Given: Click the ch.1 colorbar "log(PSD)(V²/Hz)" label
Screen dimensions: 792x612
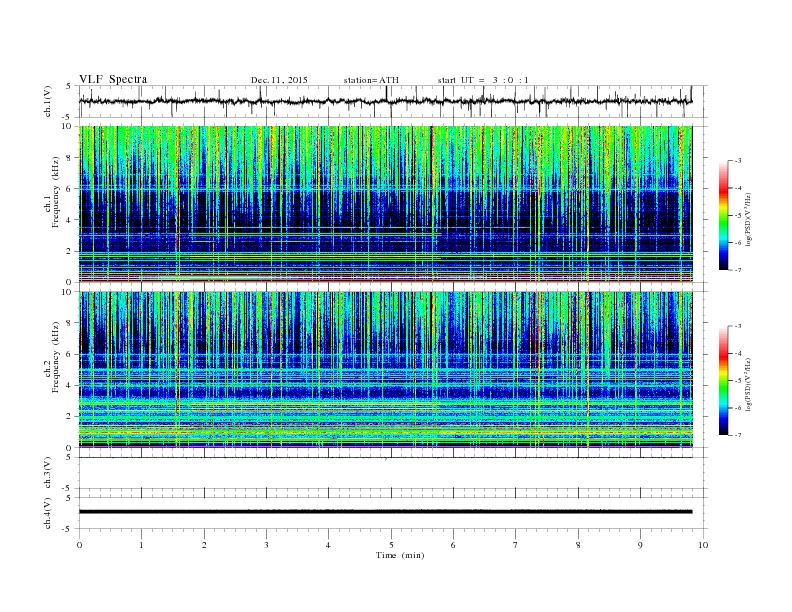Looking at the screenshot, I should click(749, 219).
